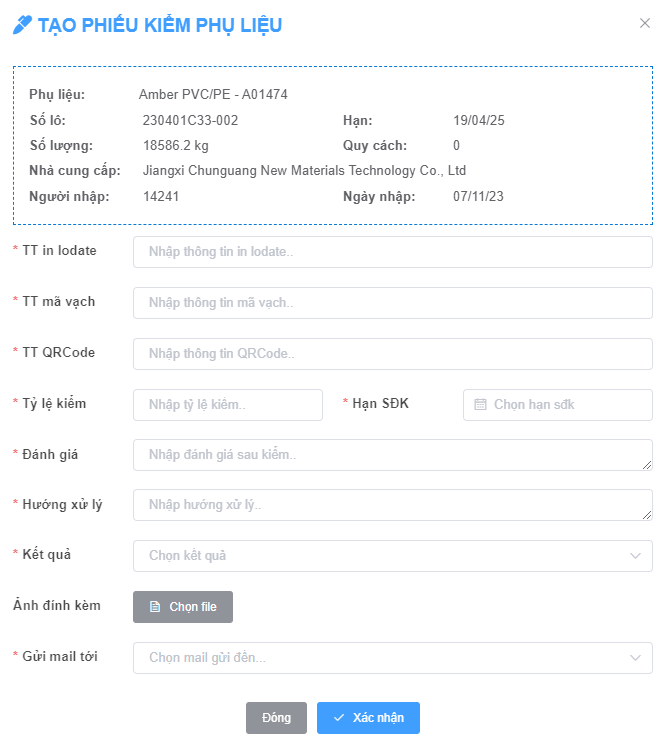Expand the Gửi mail tới dropdown arrow
667x747 pixels.
click(x=635, y=658)
